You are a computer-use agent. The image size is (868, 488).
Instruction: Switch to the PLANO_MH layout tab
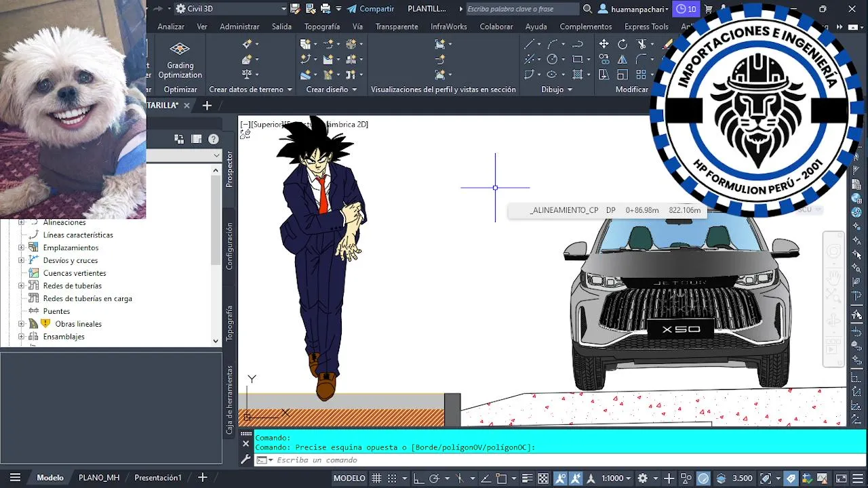coord(99,477)
